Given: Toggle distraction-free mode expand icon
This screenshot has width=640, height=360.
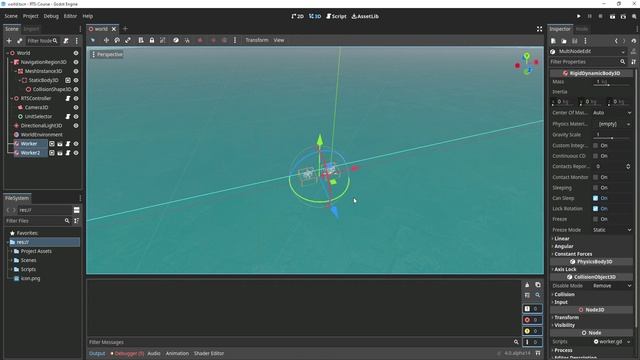Looking at the screenshot, I should coord(539,29).
